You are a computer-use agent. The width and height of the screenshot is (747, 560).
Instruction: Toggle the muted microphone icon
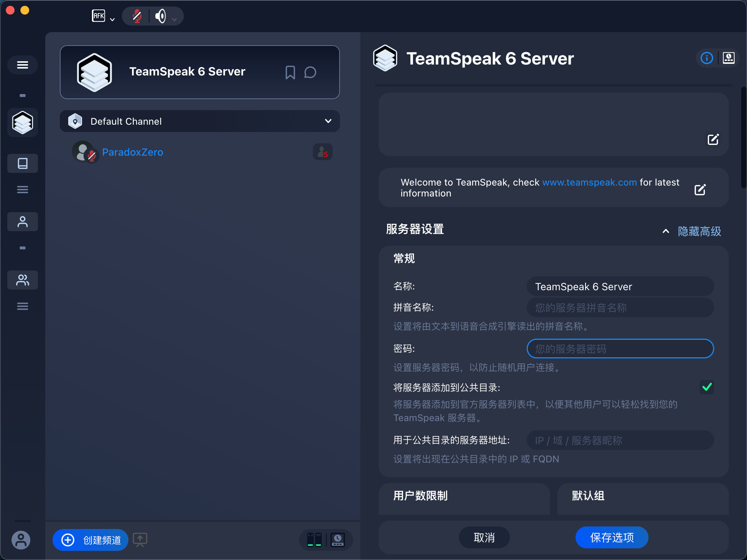click(137, 16)
